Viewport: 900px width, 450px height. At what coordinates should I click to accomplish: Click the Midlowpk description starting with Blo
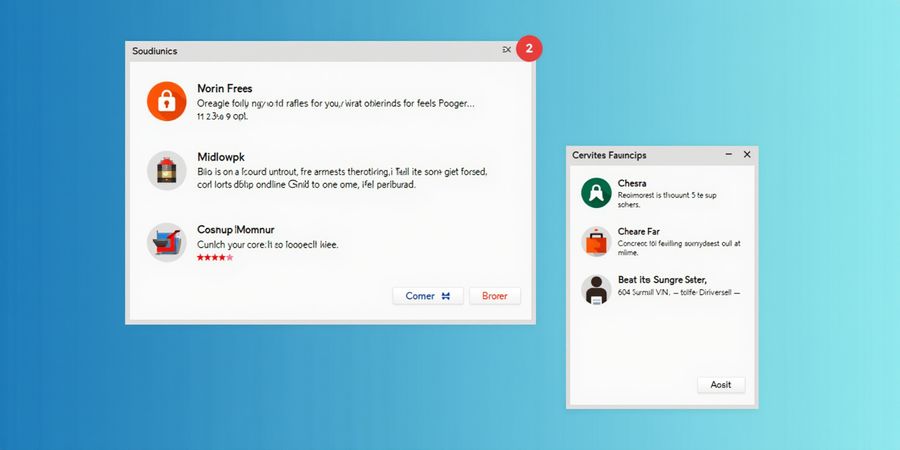(342, 178)
